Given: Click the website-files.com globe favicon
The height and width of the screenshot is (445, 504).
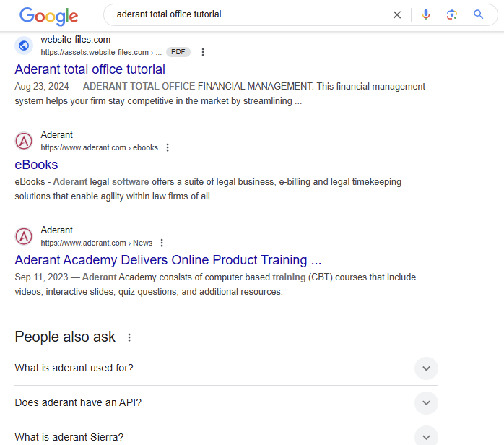Looking at the screenshot, I should [x=23, y=46].
